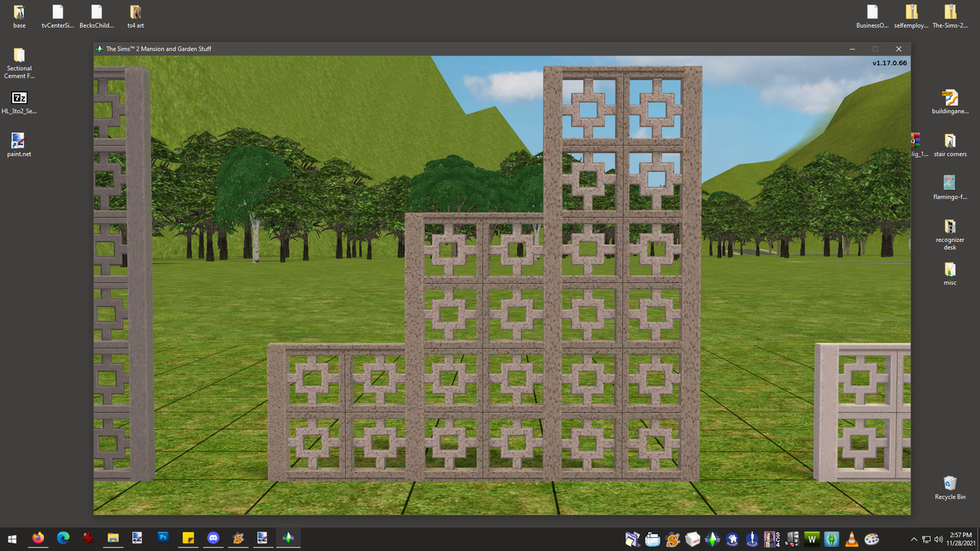Viewport: 980px width, 551px height.
Task: Launch VLC media player from the taskbar
Action: pos(851,539)
